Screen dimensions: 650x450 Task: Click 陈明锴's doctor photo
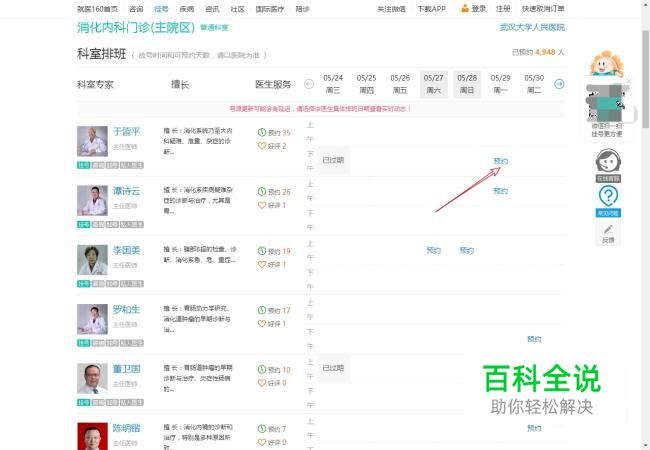click(92, 436)
